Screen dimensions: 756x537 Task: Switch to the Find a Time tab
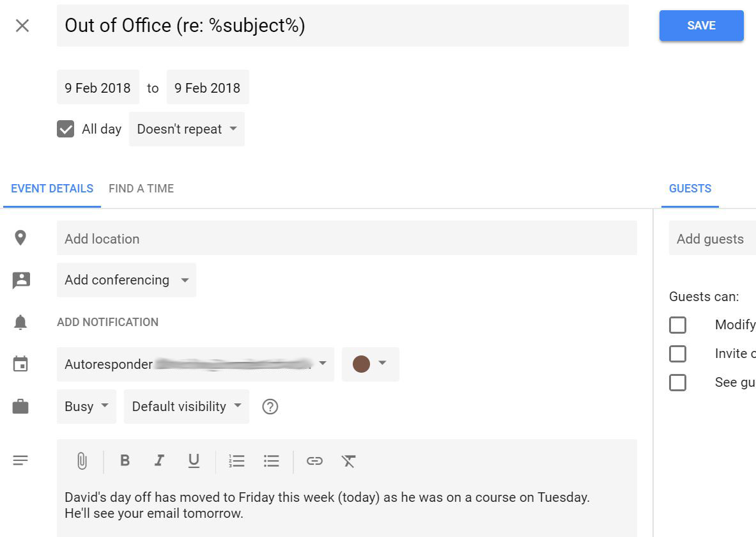(x=141, y=188)
